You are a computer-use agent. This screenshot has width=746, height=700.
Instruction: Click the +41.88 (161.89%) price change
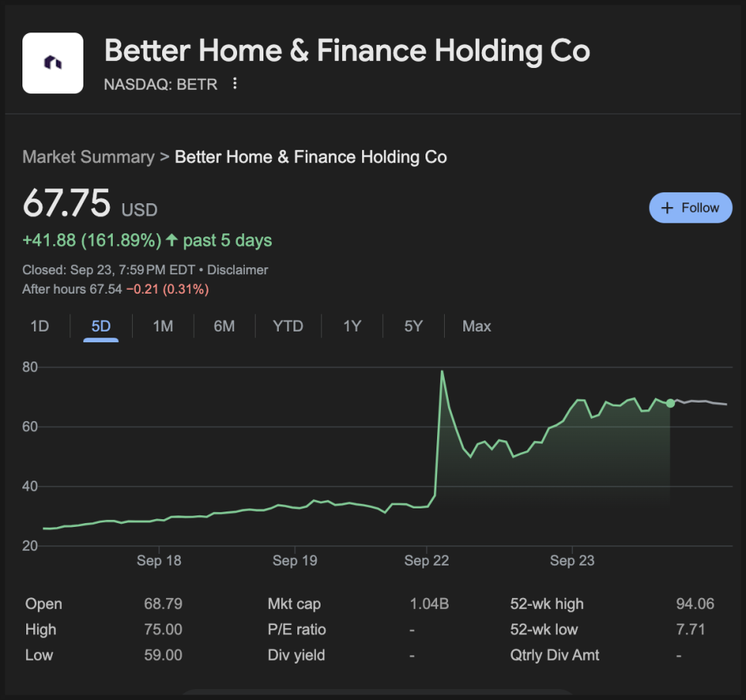[92, 240]
